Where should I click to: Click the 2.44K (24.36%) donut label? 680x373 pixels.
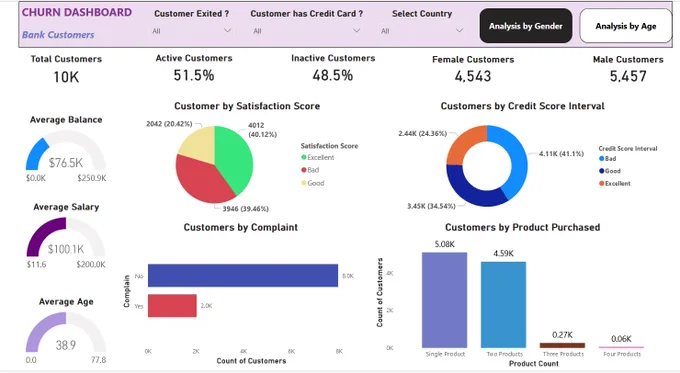click(422, 134)
